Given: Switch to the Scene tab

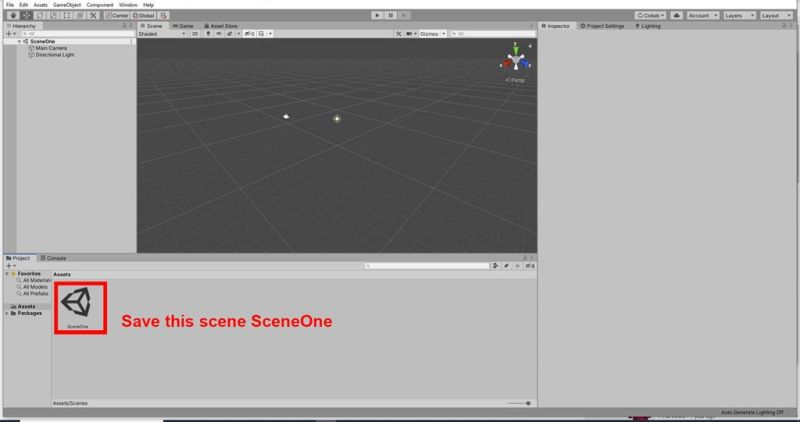Looking at the screenshot, I should click(x=152, y=26).
